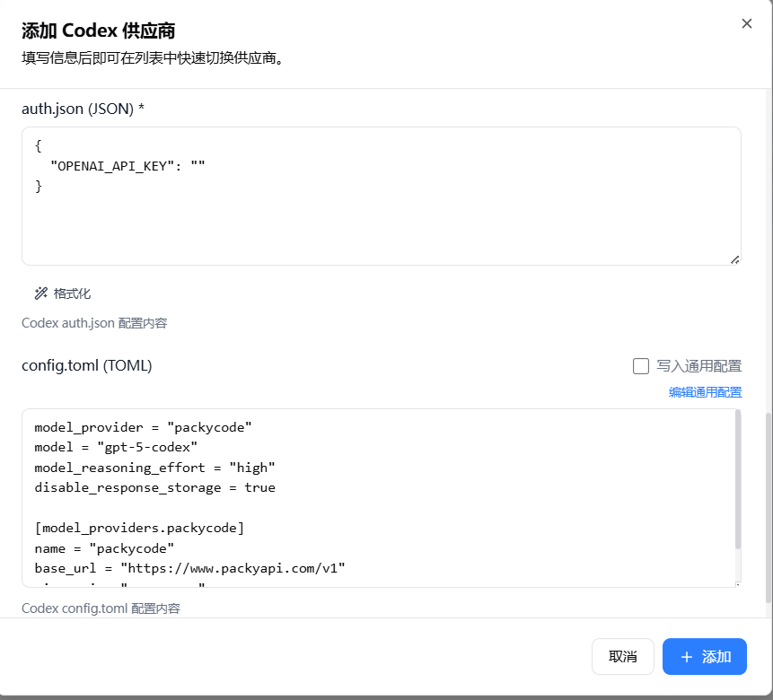The width and height of the screenshot is (773, 700).
Task: Close the Add Codex provider dialog
Action: (746, 23)
